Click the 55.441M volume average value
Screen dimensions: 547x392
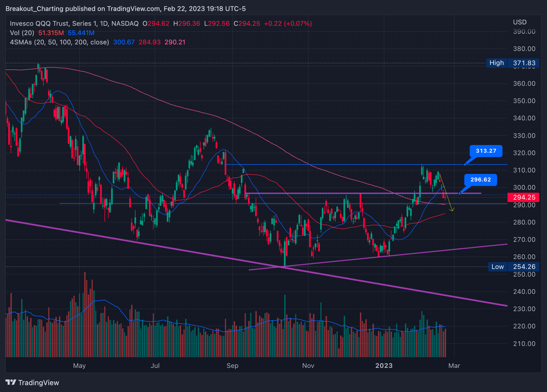coord(81,33)
